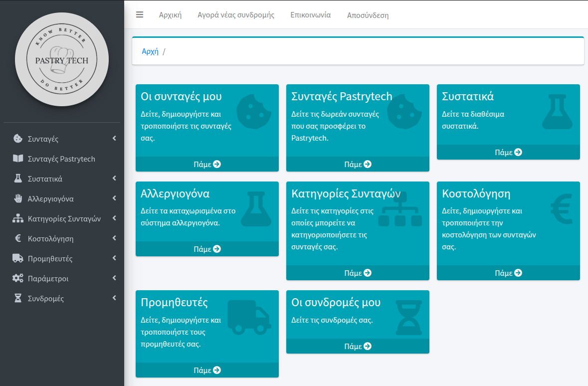
Task: Click the Κατηγορίες Συνταγών card title
Action: click(346, 193)
